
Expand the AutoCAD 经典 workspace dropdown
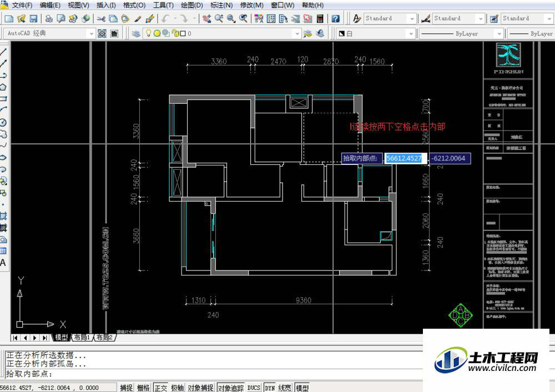(92, 34)
